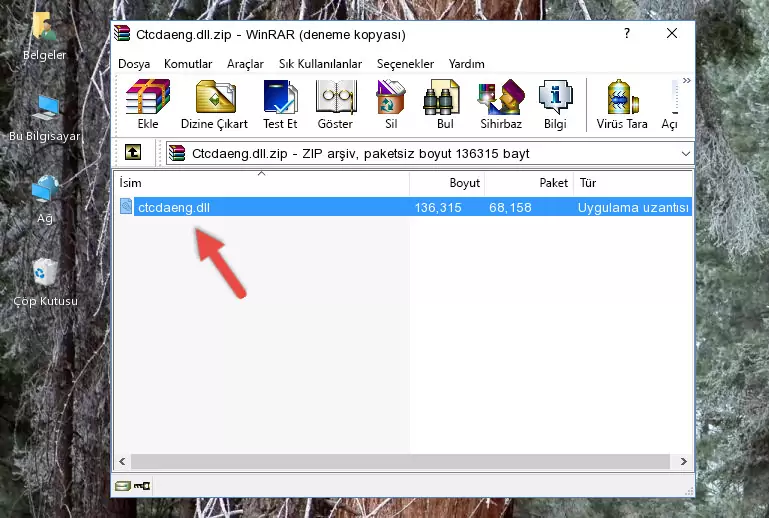Start Virüs Tara scan
Screen dimensions: 769x518
pyautogui.click(x=622, y=104)
